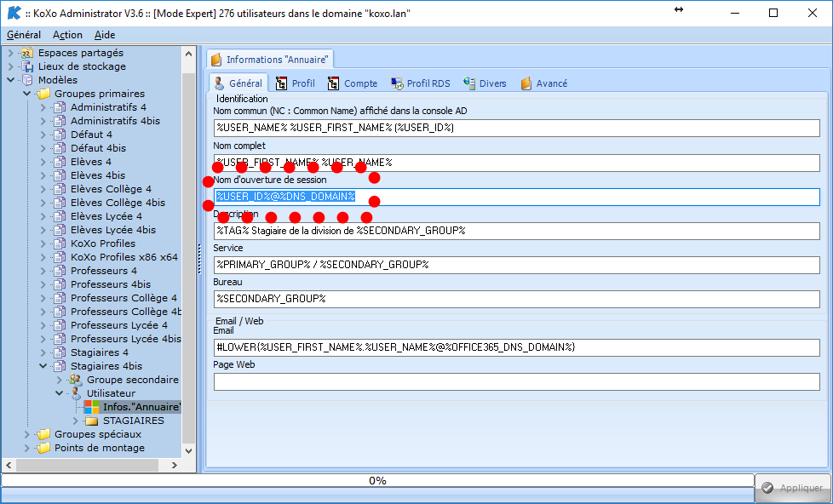Click in the Description field

516,231
